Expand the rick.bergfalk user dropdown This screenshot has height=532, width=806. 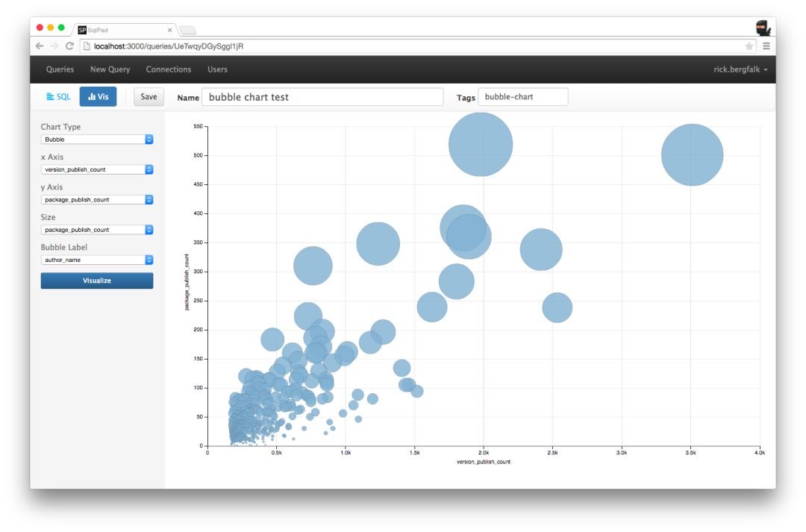(x=740, y=69)
